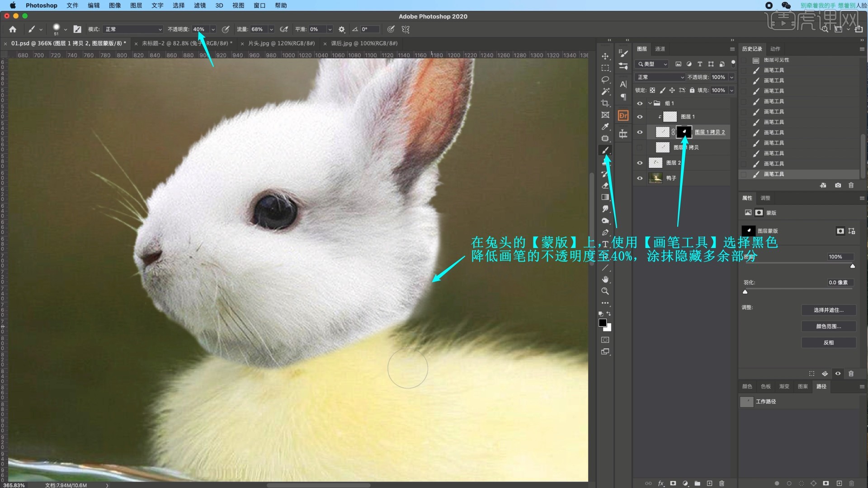Create new snapshot camera icon in History
This screenshot has width=868, height=488.
coord(838,185)
